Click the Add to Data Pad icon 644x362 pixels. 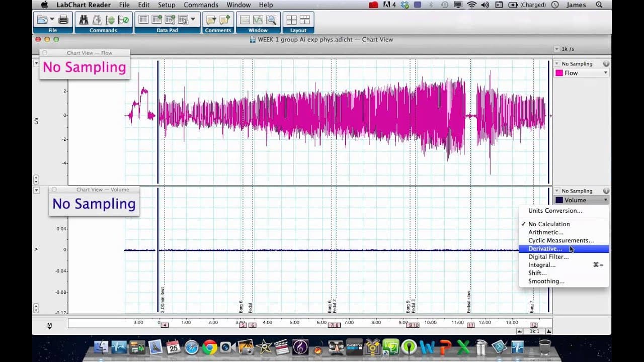156,20
